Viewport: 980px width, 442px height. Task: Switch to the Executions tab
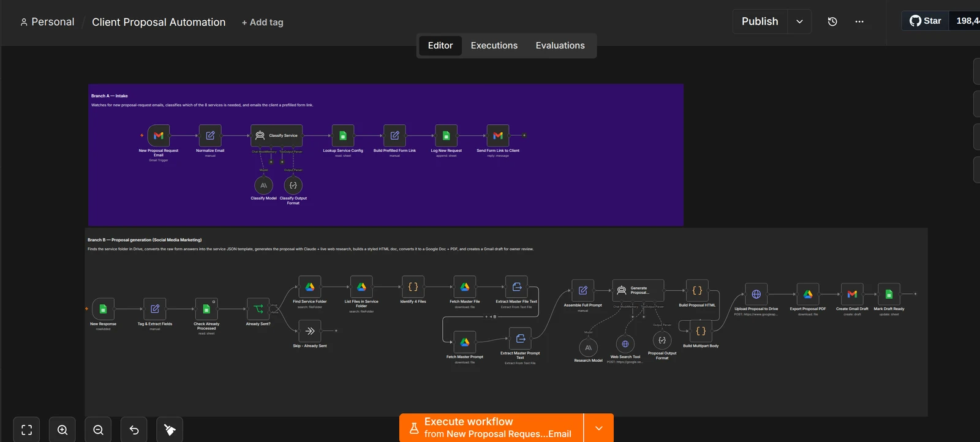[494, 45]
